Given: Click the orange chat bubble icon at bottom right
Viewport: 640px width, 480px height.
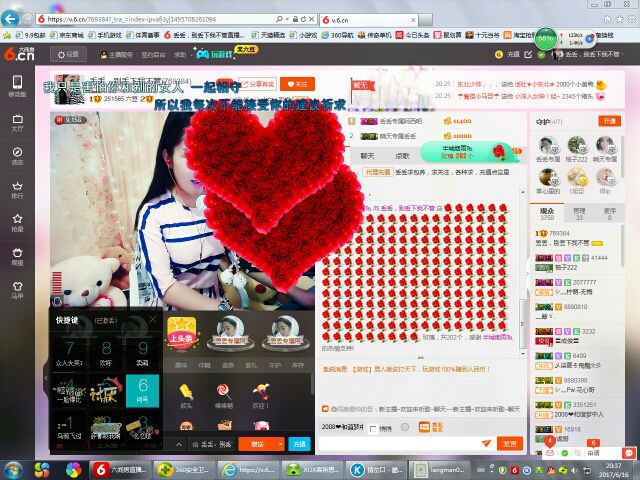Looking at the screenshot, I should point(629,453).
